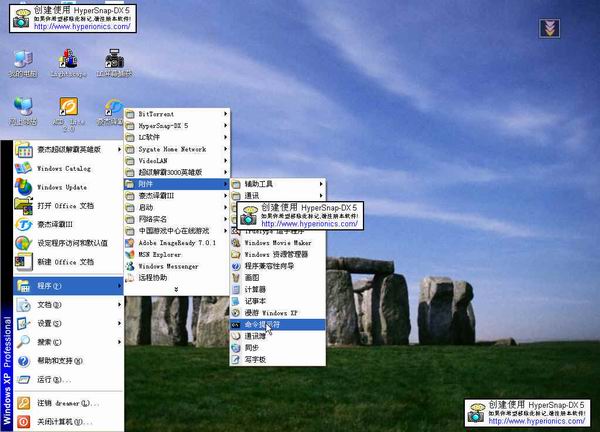The height and width of the screenshot is (432, 600).
Task: Expand the Sygate Home Network folder
Action: coord(177,149)
